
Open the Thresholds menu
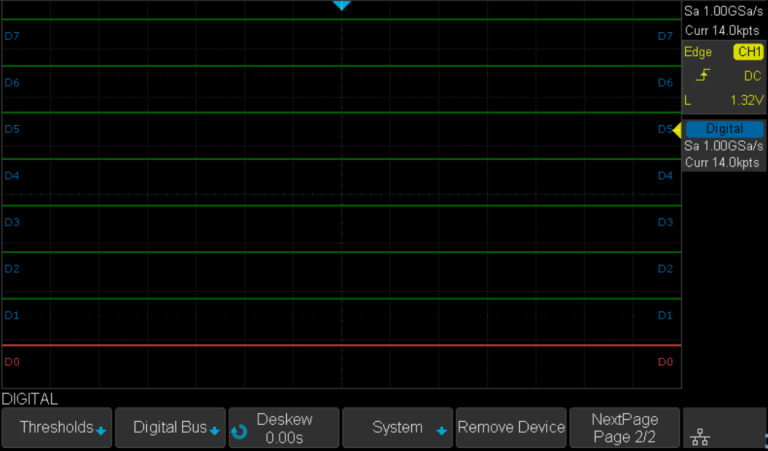tap(57, 428)
